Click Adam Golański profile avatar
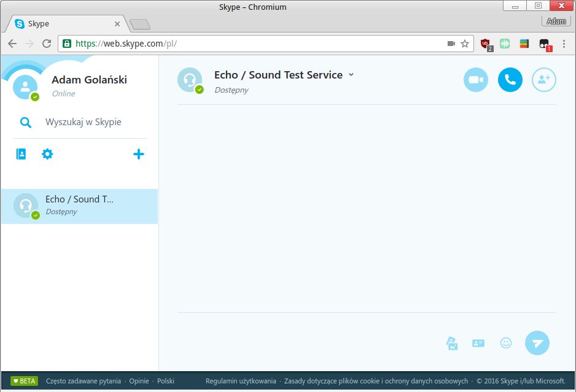This screenshot has width=576, height=392. [25, 87]
